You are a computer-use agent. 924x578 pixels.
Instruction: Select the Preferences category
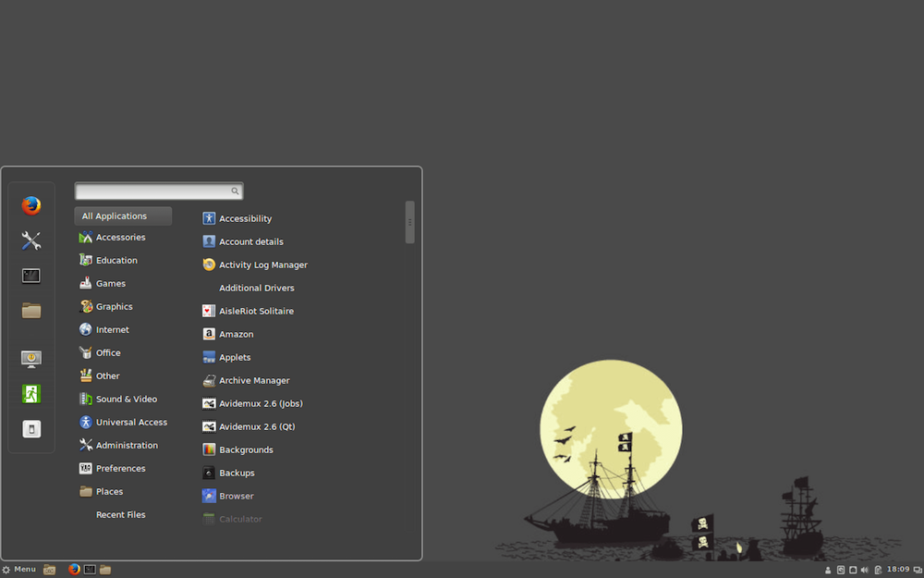[x=112, y=468]
